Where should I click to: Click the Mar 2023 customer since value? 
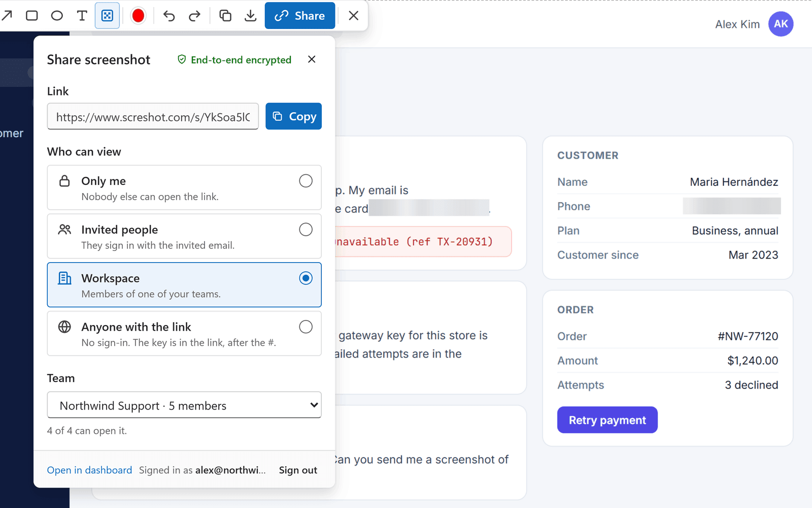pos(753,255)
